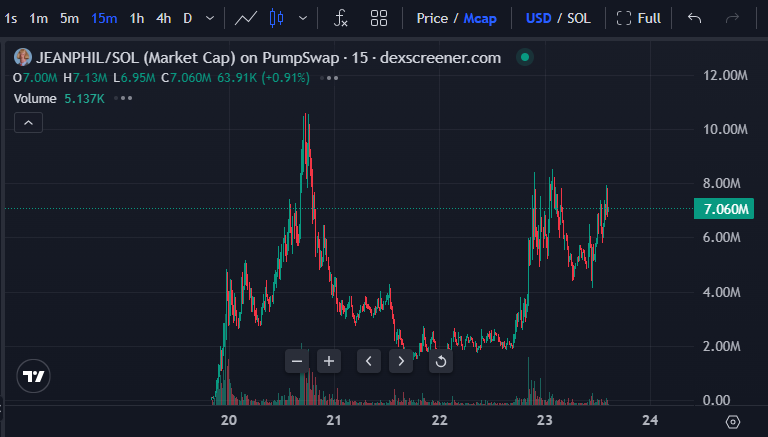
Task: Open the more timeframes dropdown arrow
Action: [x=210, y=19]
